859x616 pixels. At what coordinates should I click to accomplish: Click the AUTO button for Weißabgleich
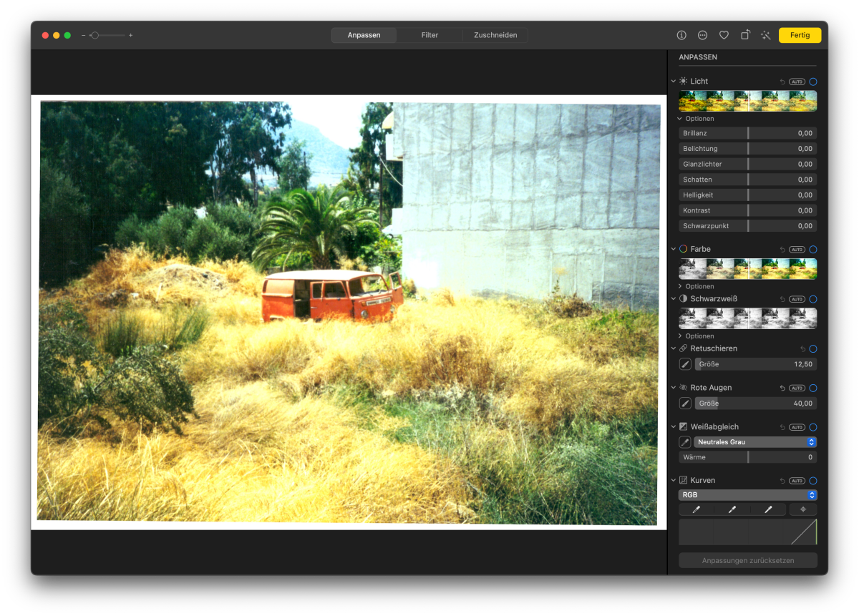pyautogui.click(x=797, y=427)
